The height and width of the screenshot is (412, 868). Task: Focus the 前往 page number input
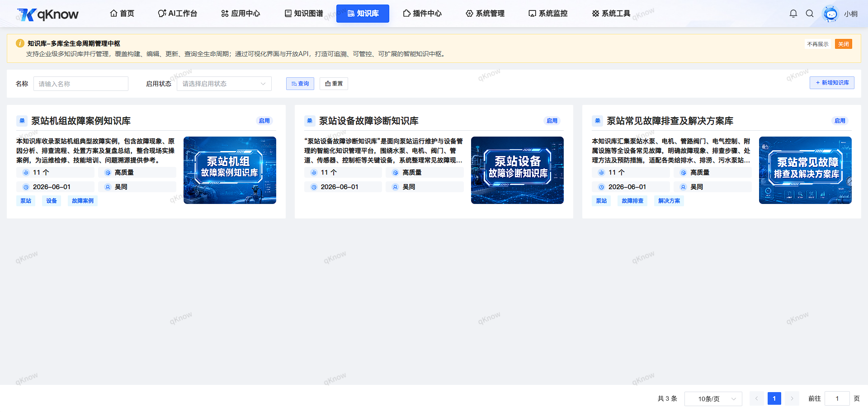click(837, 399)
